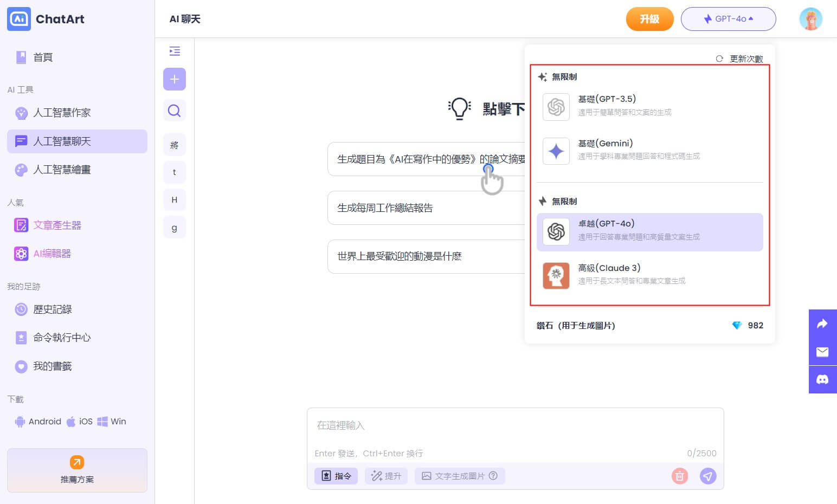Click the Gemini star model icon
The height and width of the screenshot is (504, 837).
(x=556, y=151)
